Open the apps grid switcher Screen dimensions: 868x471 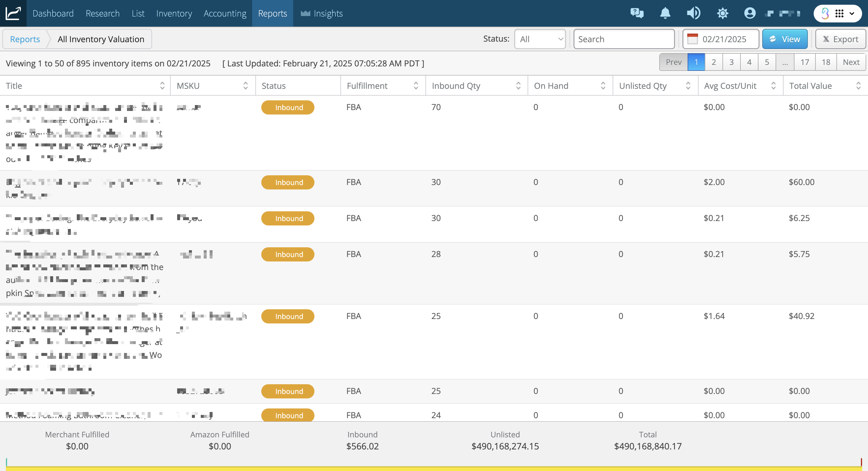(839, 14)
